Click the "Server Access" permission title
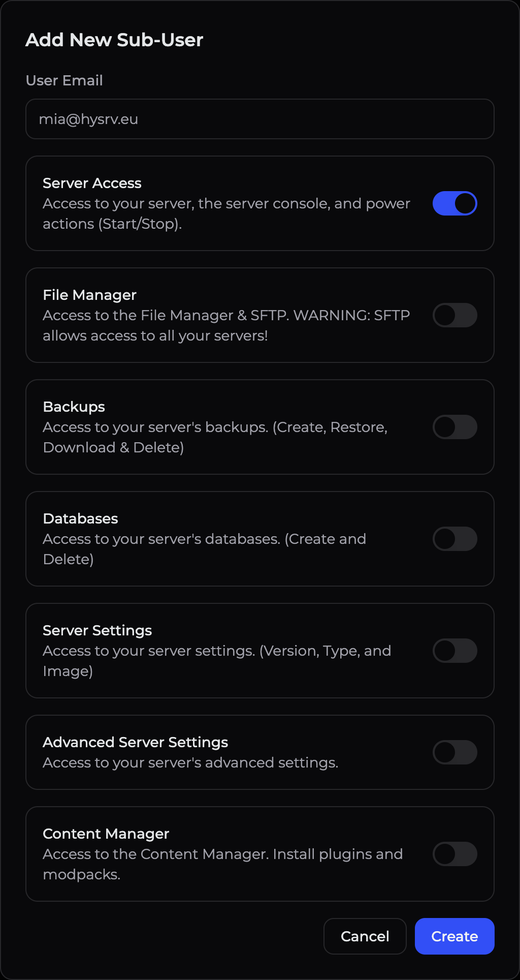Image resolution: width=520 pixels, height=980 pixels. pos(92,183)
